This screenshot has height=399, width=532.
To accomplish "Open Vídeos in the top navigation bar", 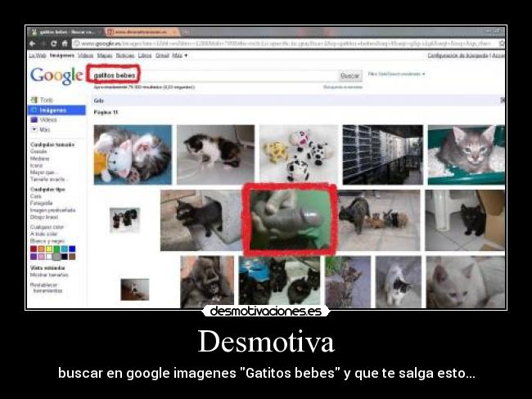I will pos(85,56).
